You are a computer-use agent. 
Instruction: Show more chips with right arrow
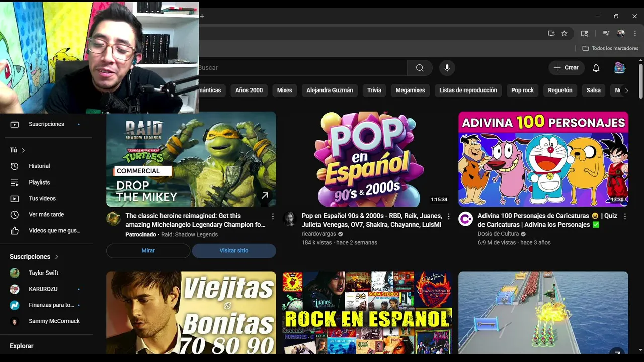pos(626,90)
